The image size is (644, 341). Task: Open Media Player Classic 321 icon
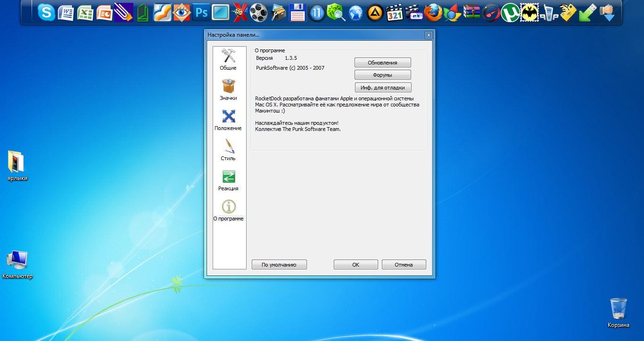coord(395,13)
